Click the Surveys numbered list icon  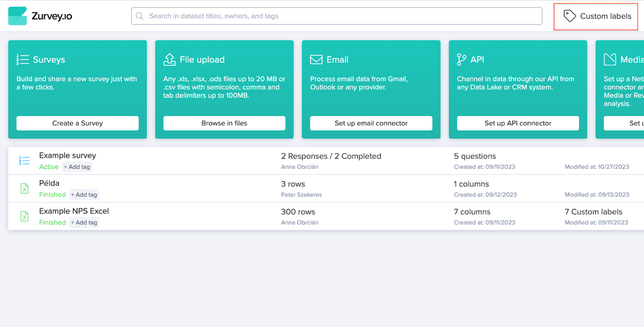click(x=22, y=59)
